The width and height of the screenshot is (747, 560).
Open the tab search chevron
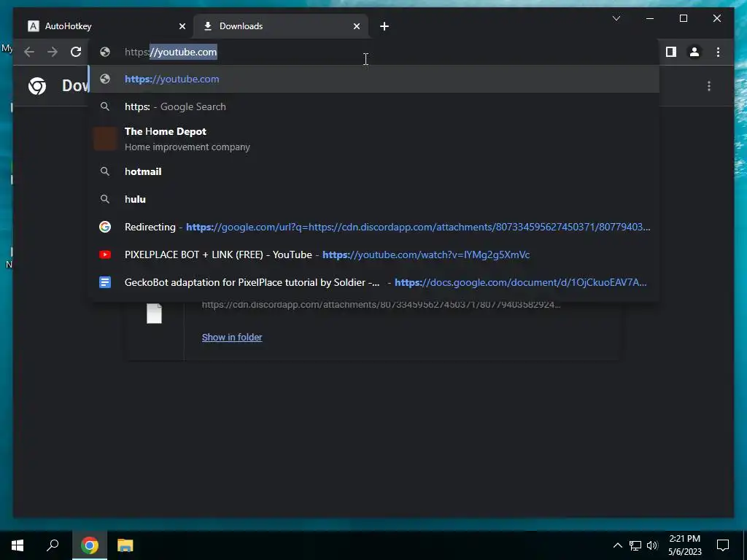point(616,18)
